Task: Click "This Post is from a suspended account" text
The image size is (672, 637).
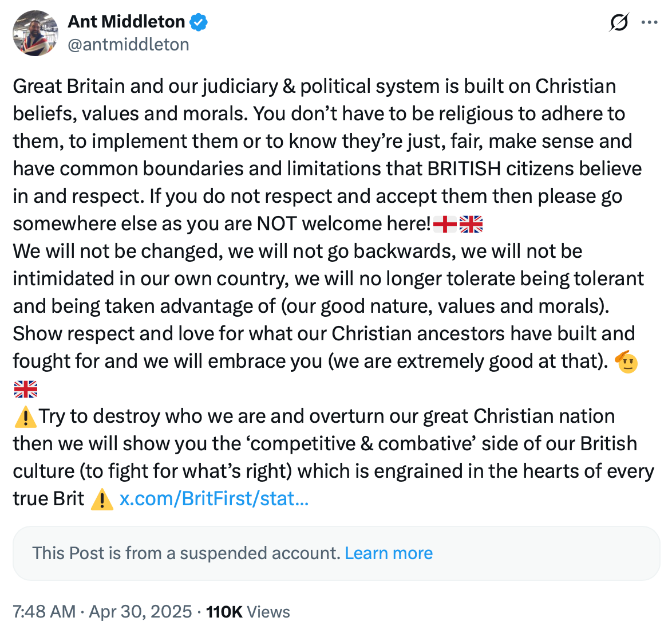Action: pos(187,553)
